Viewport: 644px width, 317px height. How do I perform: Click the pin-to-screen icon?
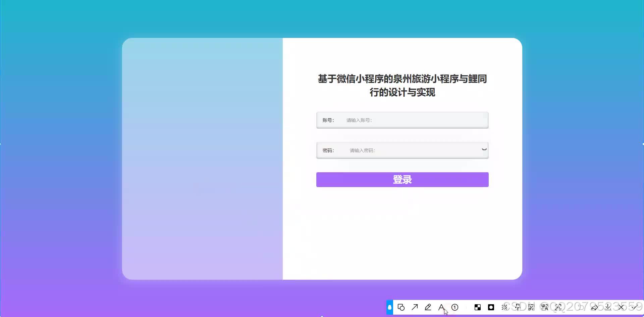click(x=518, y=307)
